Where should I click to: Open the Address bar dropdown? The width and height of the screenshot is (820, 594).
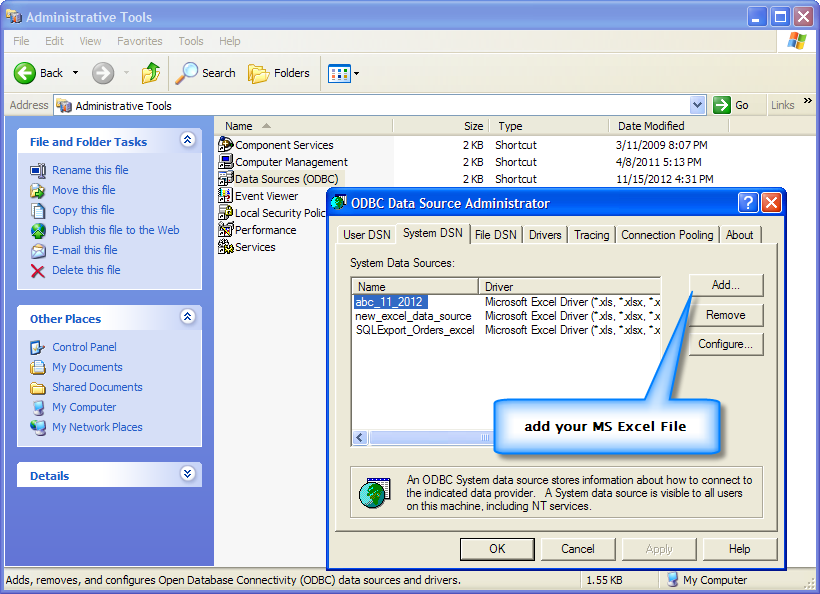[697, 105]
